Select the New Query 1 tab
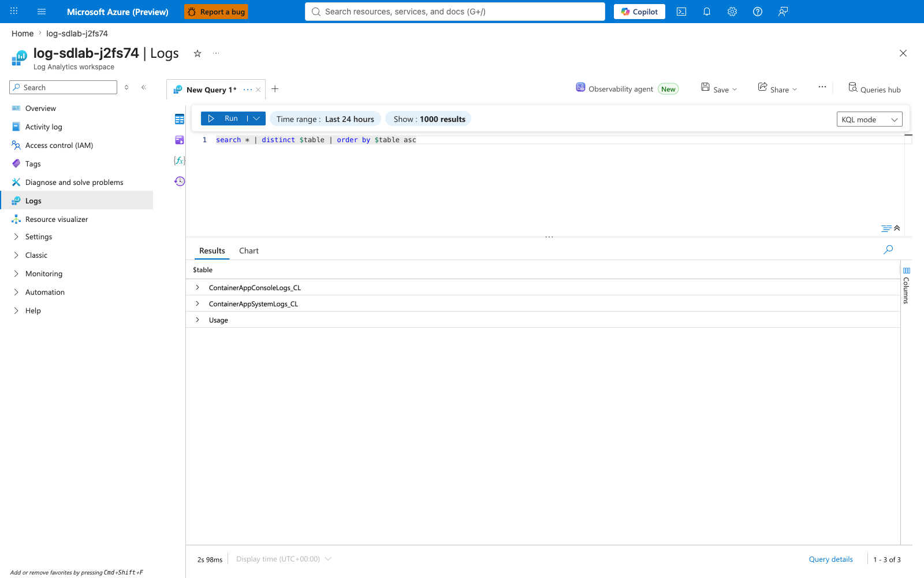Screen dimensions: 924x578 (x=211, y=90)
